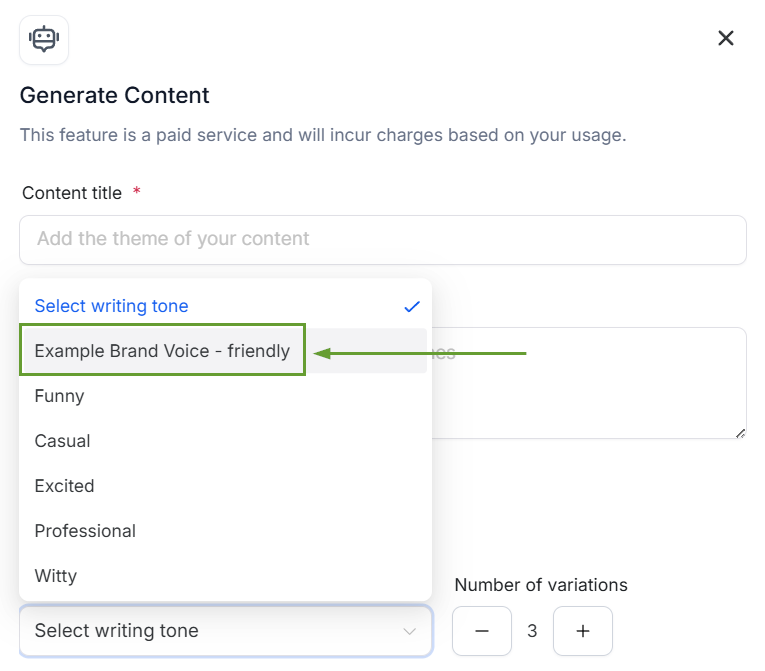765x671 pixels.
Task: Click the textarea resize handle corner
Action: pyautogui.click(x=740, y=433)
